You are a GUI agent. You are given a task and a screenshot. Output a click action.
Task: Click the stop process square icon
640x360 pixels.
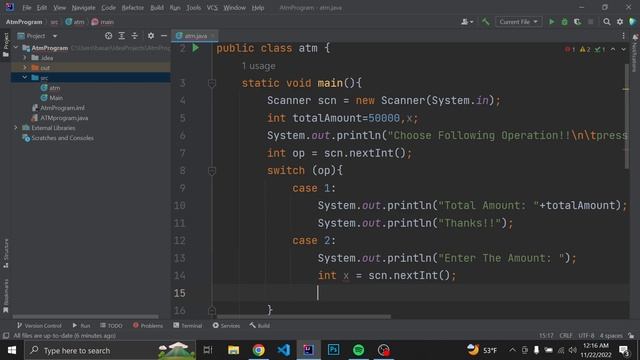pos(590,22)
